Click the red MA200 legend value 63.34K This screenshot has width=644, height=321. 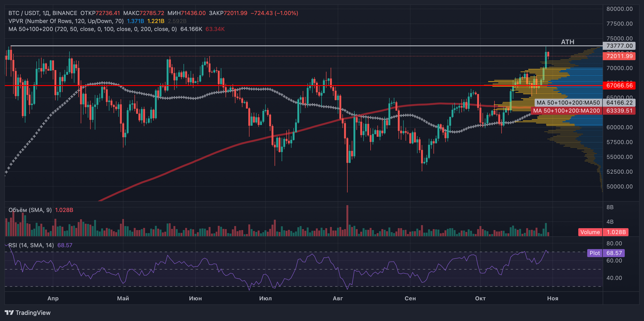point(215,29)
